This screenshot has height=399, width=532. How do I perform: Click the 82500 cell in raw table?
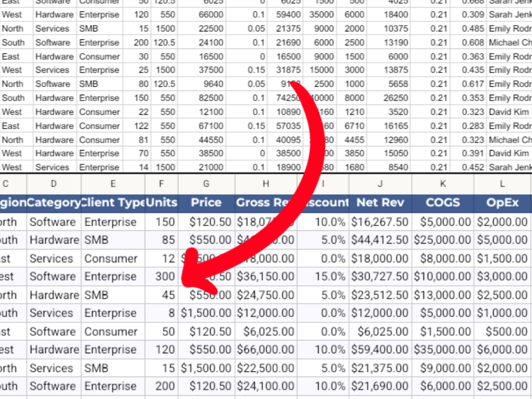pyautogui.click(x=202, y=98)
